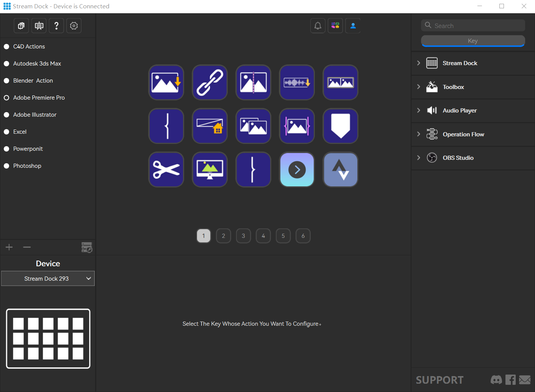Click into the Search field
This screenshot has height=392, width=535.
click(473, 26)
